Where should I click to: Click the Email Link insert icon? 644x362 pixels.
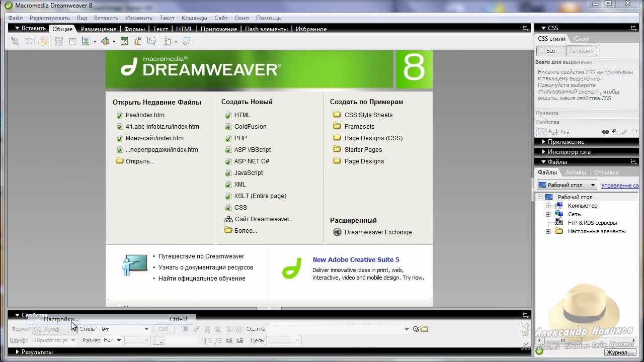tap(29, 41)
